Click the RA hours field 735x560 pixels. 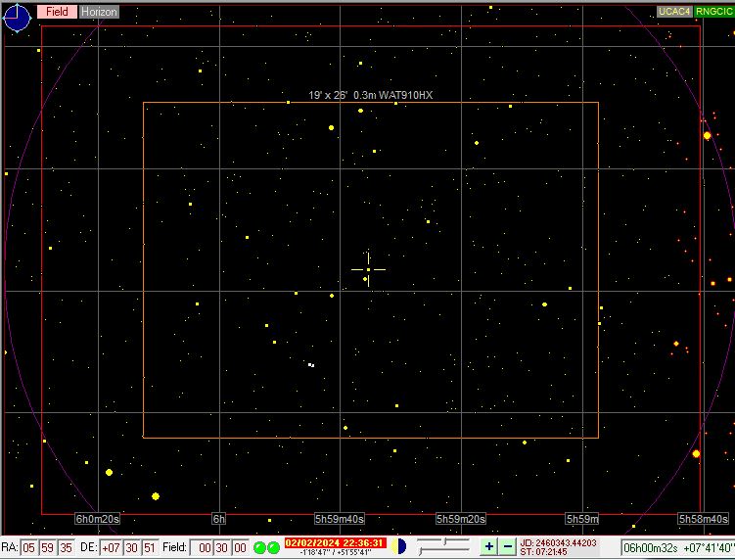coord(29,547)
